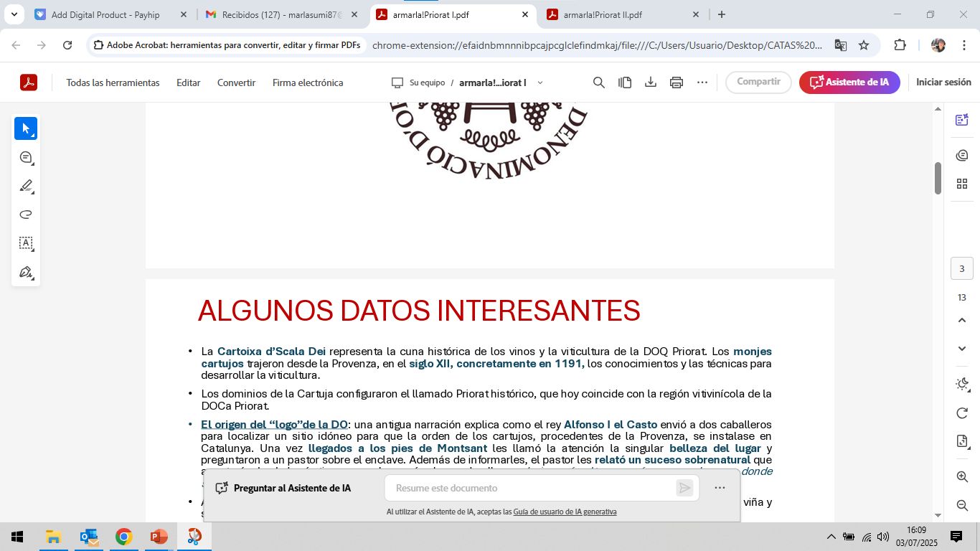The image size is (980, 551).
Task: Open Outlook from taskbar
Action: click(89, 537)
